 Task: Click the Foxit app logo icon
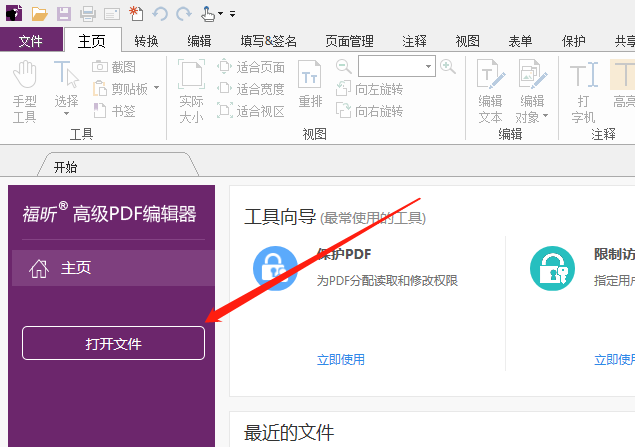click(14, 13)
